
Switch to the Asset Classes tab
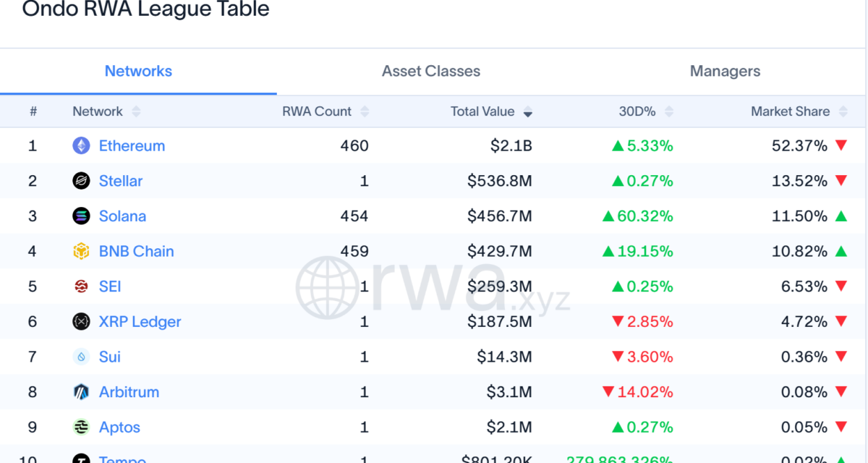point(431,71)
